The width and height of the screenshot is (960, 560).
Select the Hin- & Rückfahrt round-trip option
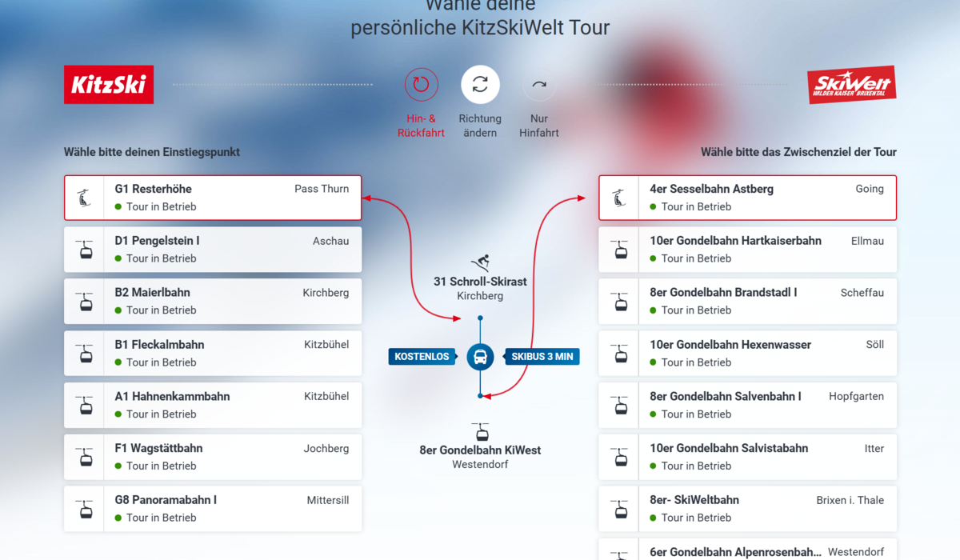pyautogui.click(x=421, y=84)
